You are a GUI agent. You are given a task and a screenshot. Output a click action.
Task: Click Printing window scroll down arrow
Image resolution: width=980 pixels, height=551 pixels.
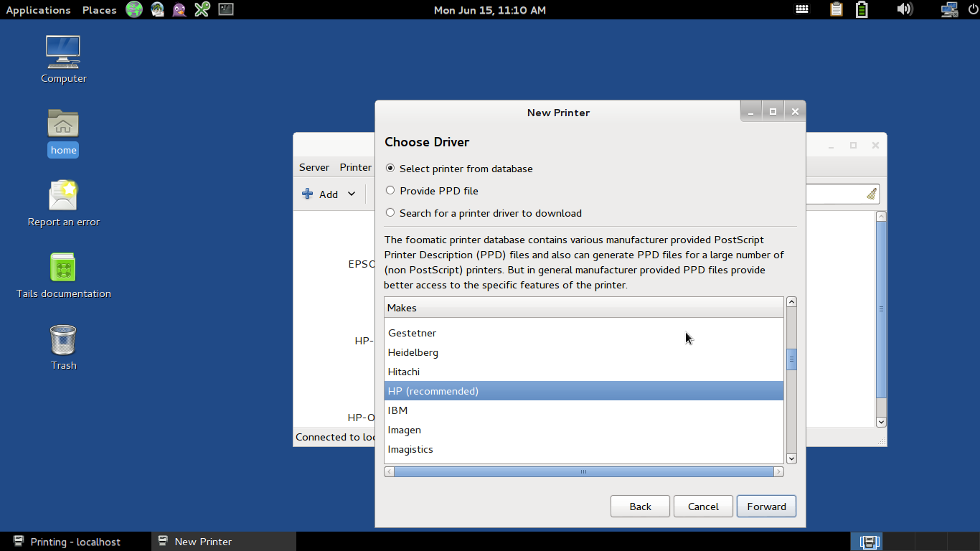882,423
